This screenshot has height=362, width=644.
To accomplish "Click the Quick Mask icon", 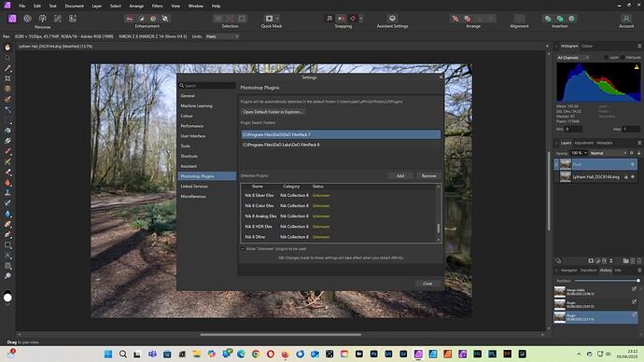I will tap(269, 19).
